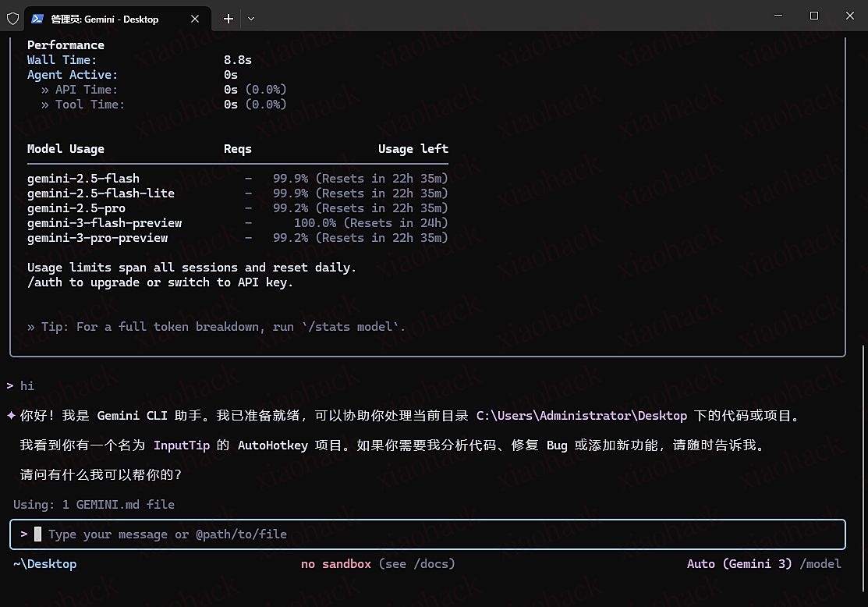Screen dimensions: 868x607
Task: Click the C:\Users\Administrator\Desktop path text
Action: [x=581, y=416]
